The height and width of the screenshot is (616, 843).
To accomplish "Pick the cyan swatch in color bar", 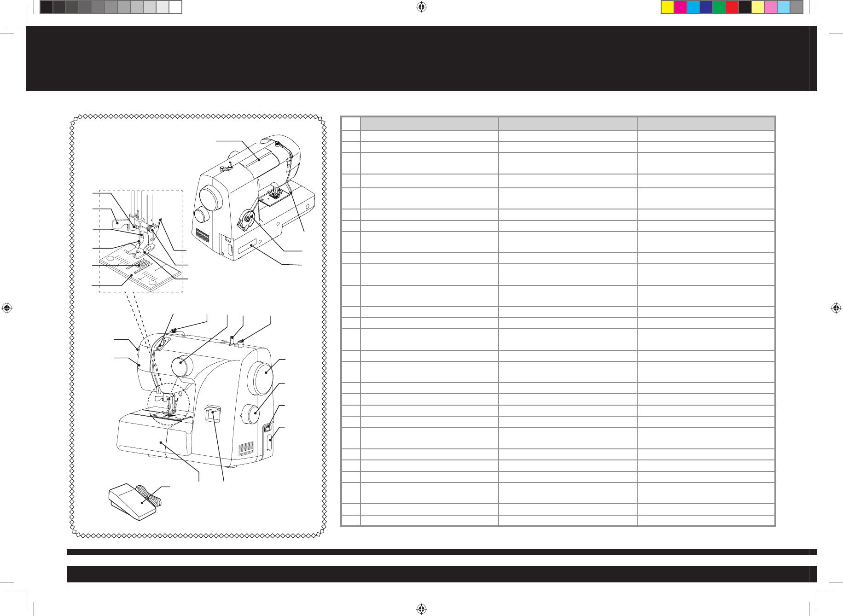I will tap(693, 7).
